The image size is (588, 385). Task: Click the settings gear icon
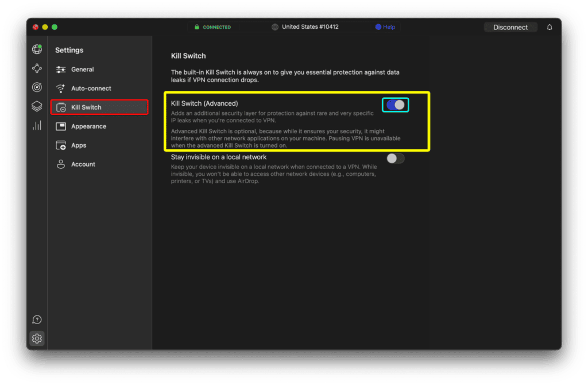coord(37,338)
